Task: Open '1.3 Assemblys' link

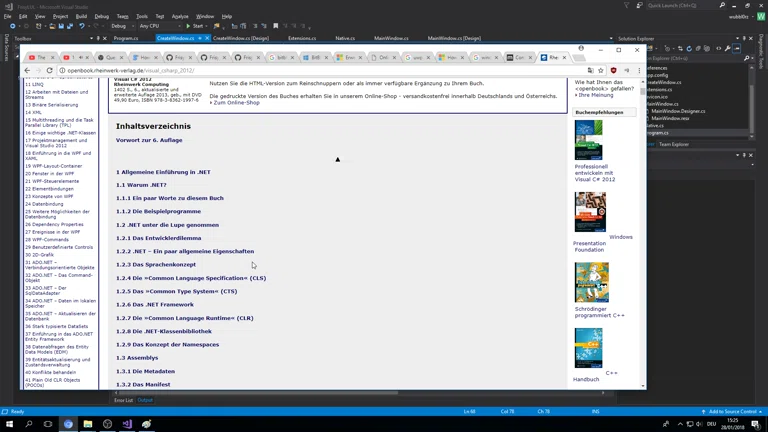Action: [137, 358]
